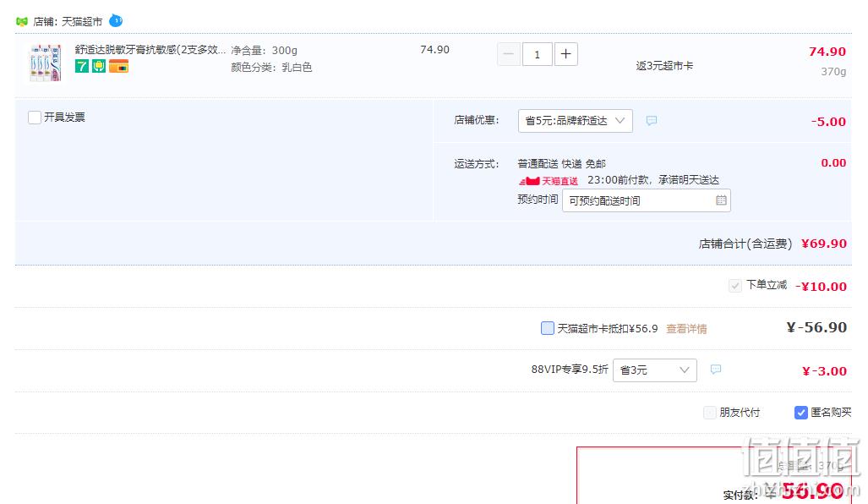The width and height of the screenshot is (868, 504).
Task: Toggle the 下单立减 checkbox
Action: click(x=734, y=286)
